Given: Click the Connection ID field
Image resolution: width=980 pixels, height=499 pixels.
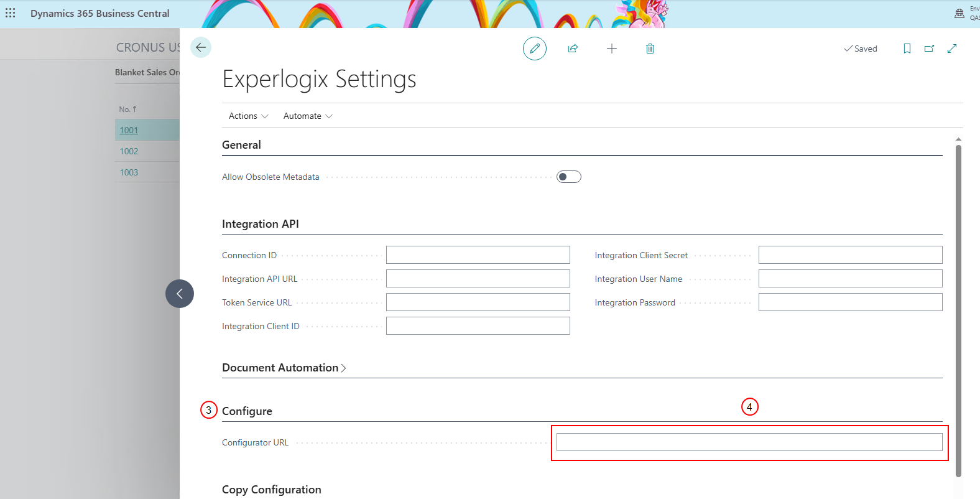Looking at the screenshot, I should point(478,255).
